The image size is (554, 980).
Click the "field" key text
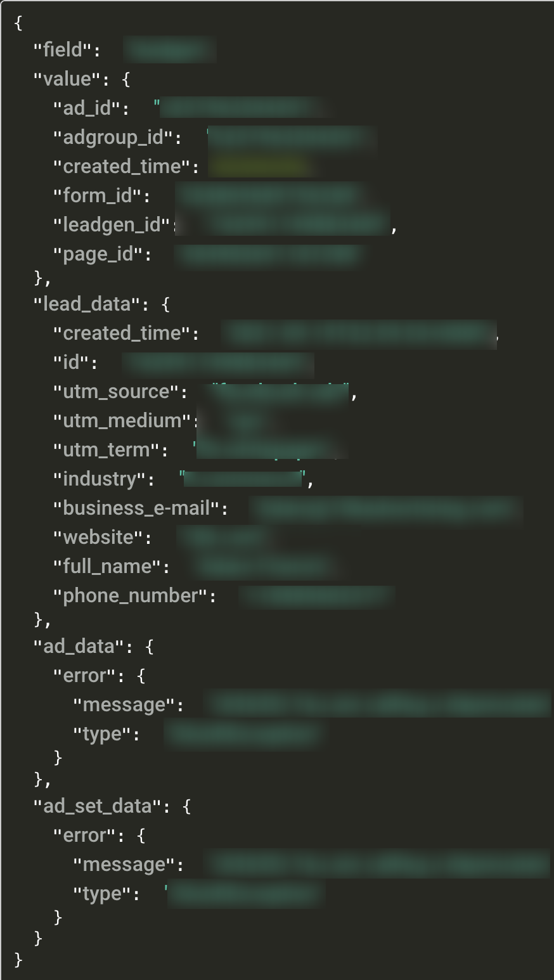click(67, 50)
